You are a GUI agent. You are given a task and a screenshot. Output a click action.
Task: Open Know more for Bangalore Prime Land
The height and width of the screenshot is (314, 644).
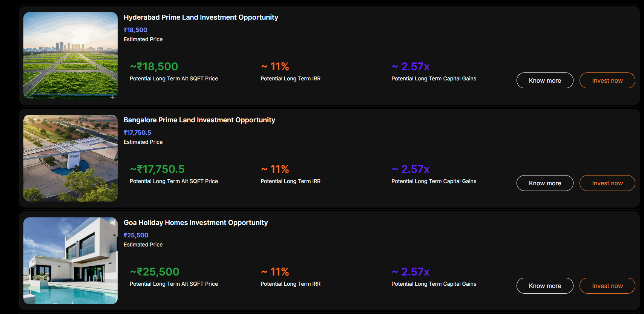pos(545,183)
